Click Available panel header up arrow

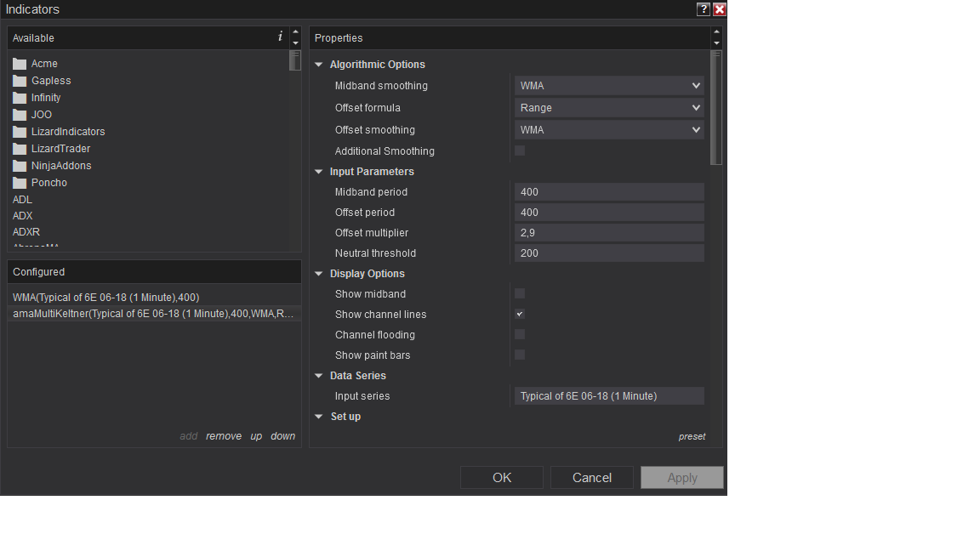296,31
